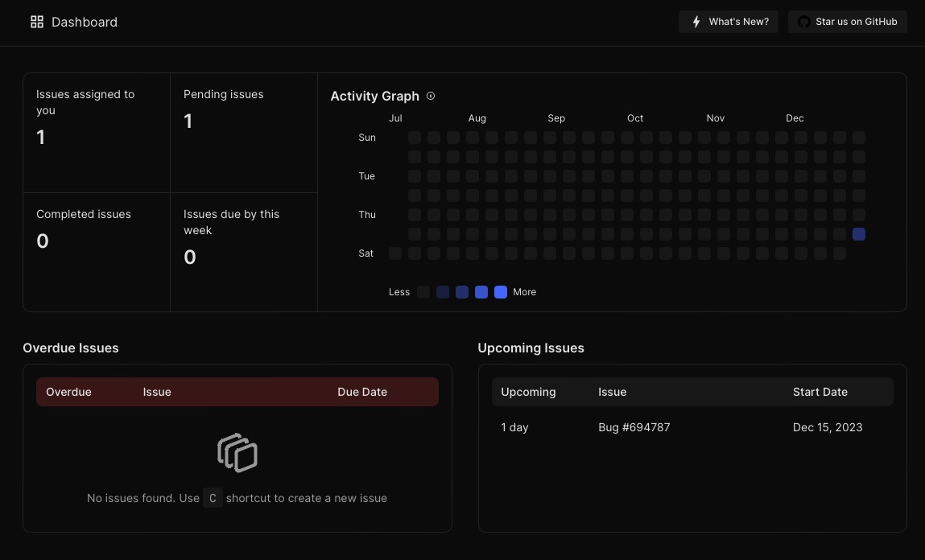The height and width of the screenshot is (560, 925).
Task: Click the Due Date column header
Action: pos(362,392)
